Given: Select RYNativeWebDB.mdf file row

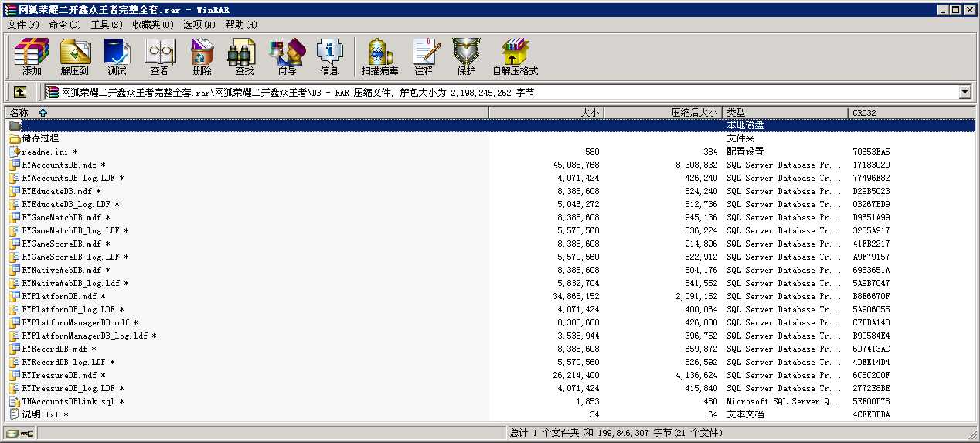Looking at the screenshot, I should (491, 270).
